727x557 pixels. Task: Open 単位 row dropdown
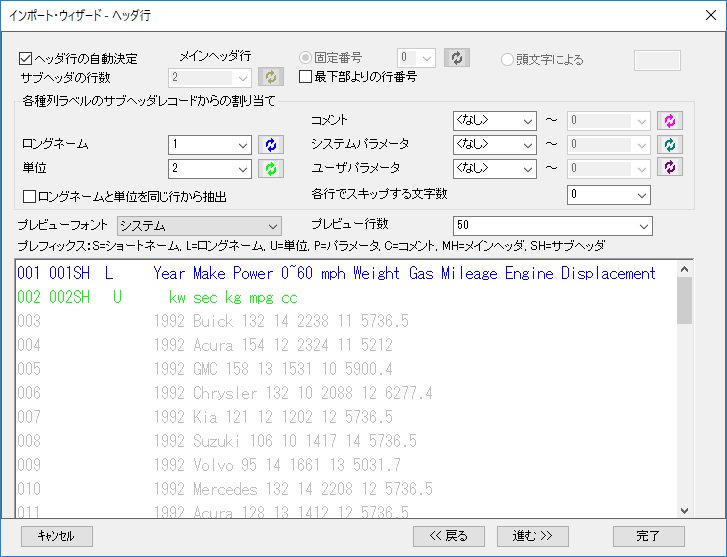[210, 169]
